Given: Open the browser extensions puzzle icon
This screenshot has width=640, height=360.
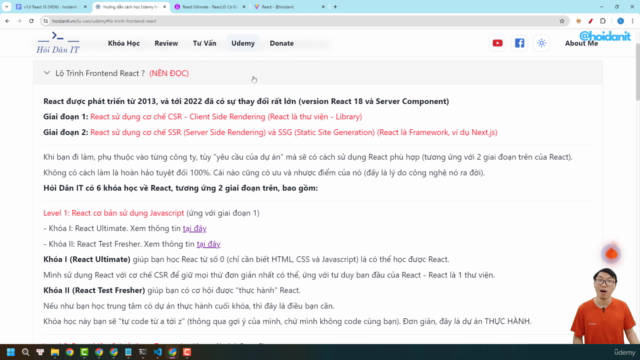Looking at the screenshot, I should coord(603,21).
